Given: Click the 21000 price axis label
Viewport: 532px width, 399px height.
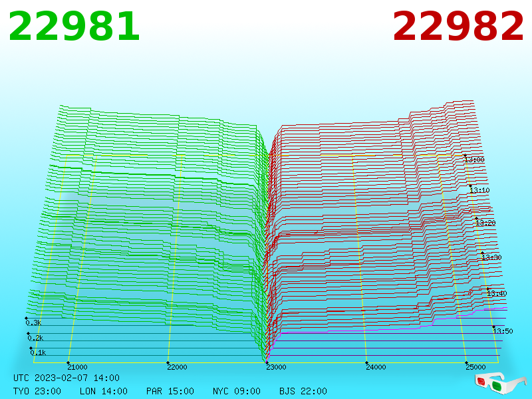Looking at the screenshot, I should click(77, 367).
